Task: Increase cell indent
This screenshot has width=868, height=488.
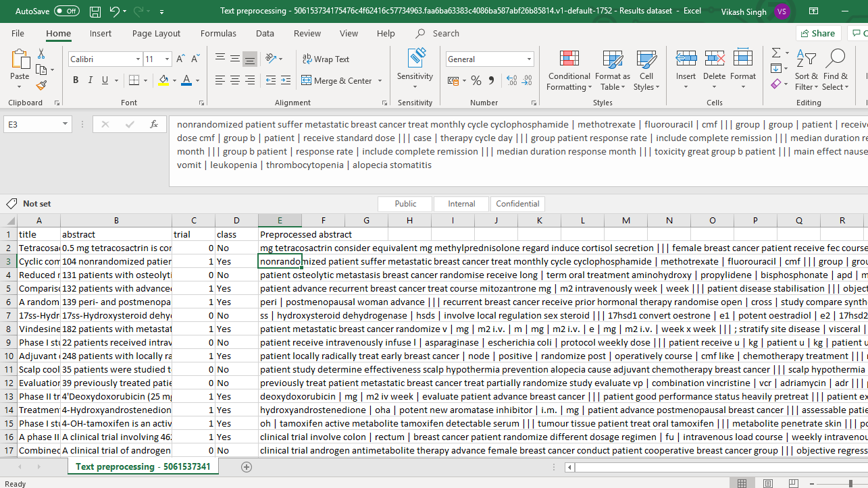Action: (x=284, y=80)
